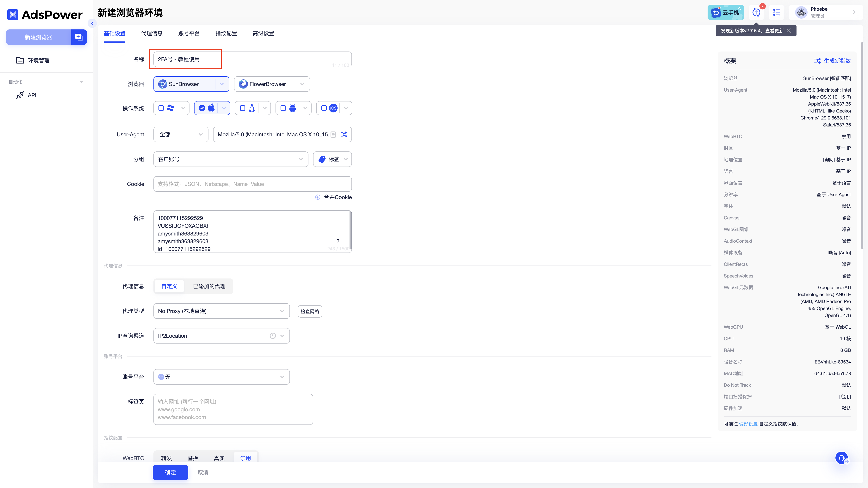Set WebRTC to 真实
This screenshot has height=488, width=868.
(x=219, y=458)
